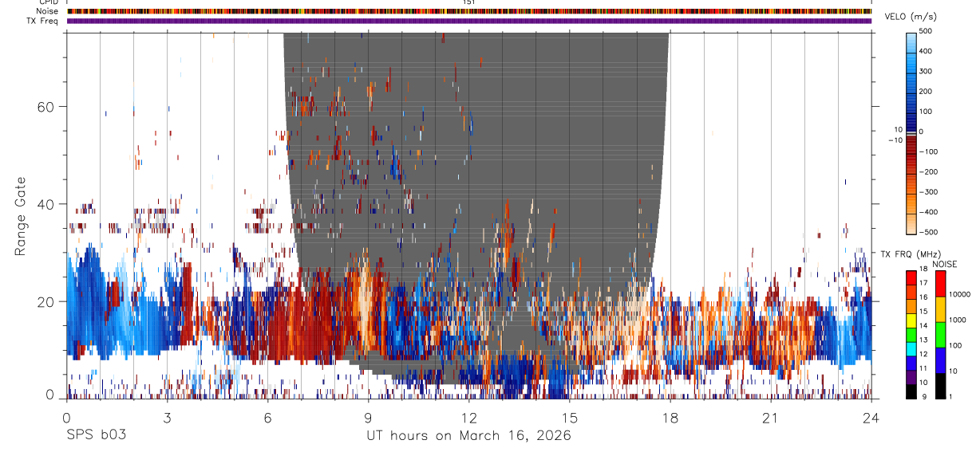980x452 pixels.
Task: Click the '-300' label on velocity scale
Action: 929,192
